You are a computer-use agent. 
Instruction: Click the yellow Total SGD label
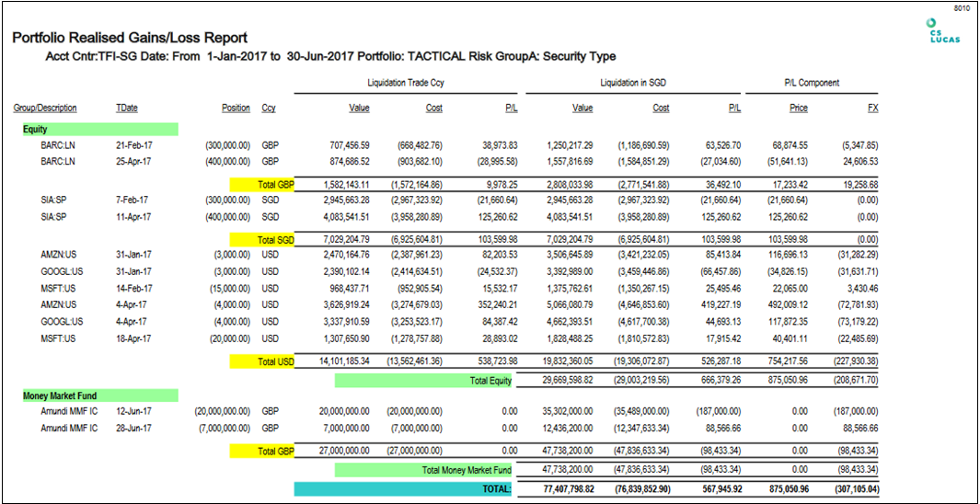262,240
